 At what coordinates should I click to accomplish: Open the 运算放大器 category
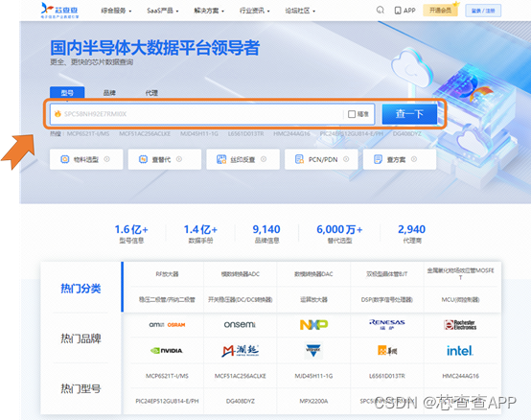point(313,299)
